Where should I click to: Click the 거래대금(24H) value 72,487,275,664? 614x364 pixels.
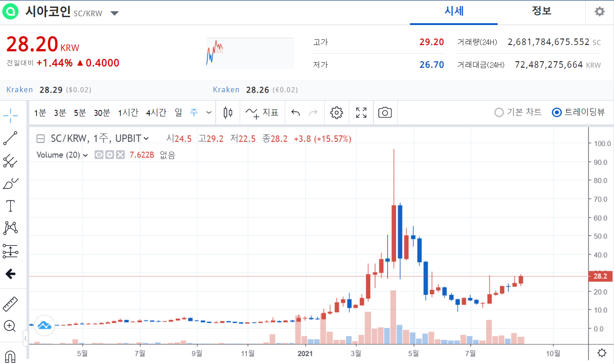click(549, 65)
